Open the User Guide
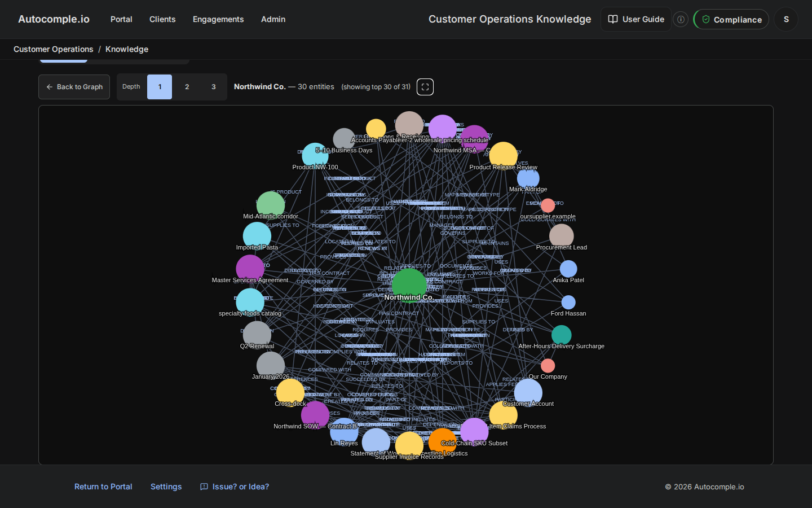The image size is (812, 508). tap(636, 19)
